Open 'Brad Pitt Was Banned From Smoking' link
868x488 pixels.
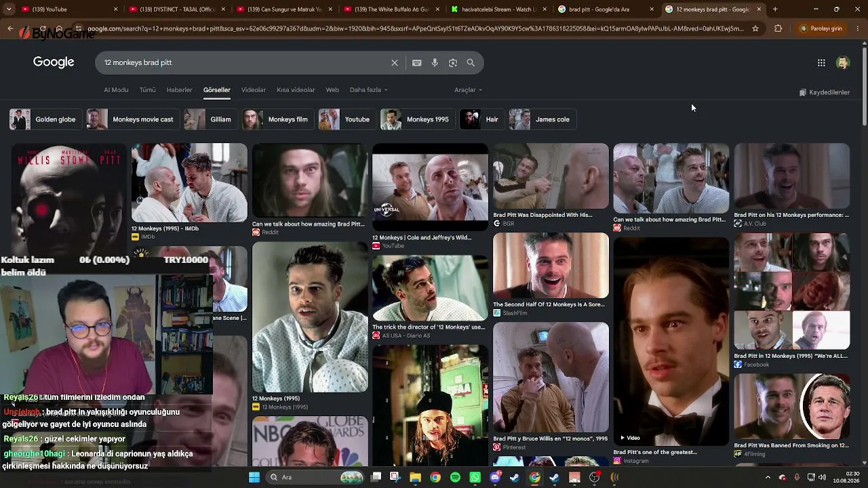[791, 445]
